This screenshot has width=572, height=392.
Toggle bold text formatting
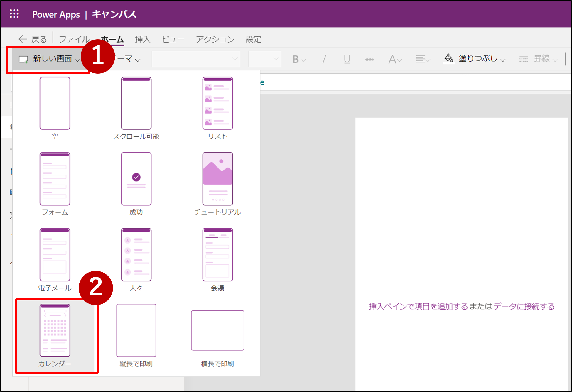(299, 59)
